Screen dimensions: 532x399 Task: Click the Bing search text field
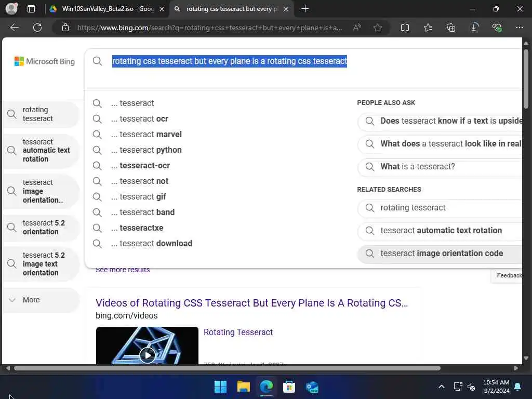tap(229, 61)
